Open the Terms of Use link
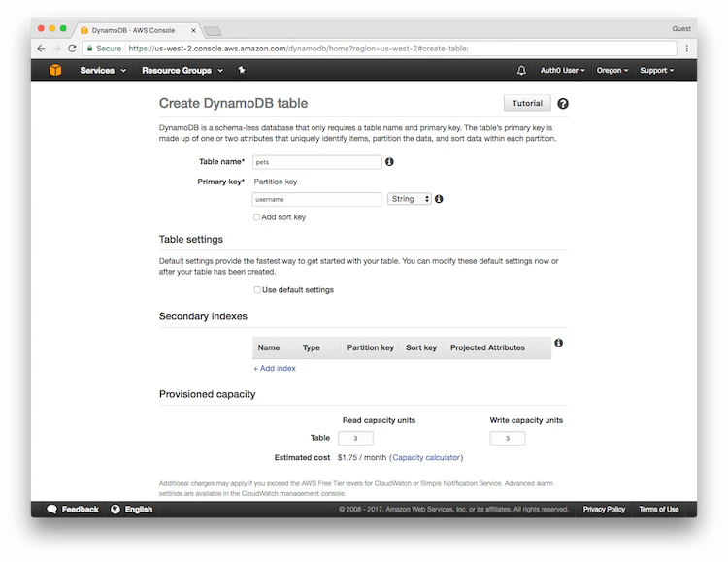The image size is (728, 562). click(658, 509)
